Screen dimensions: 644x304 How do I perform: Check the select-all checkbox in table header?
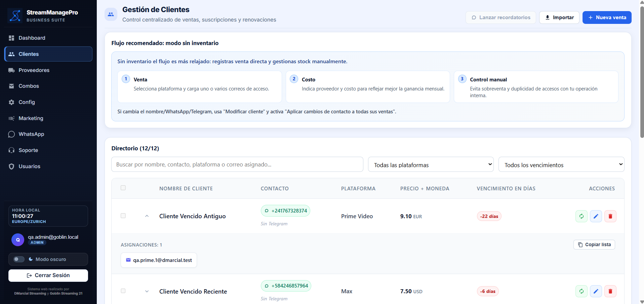123,188
